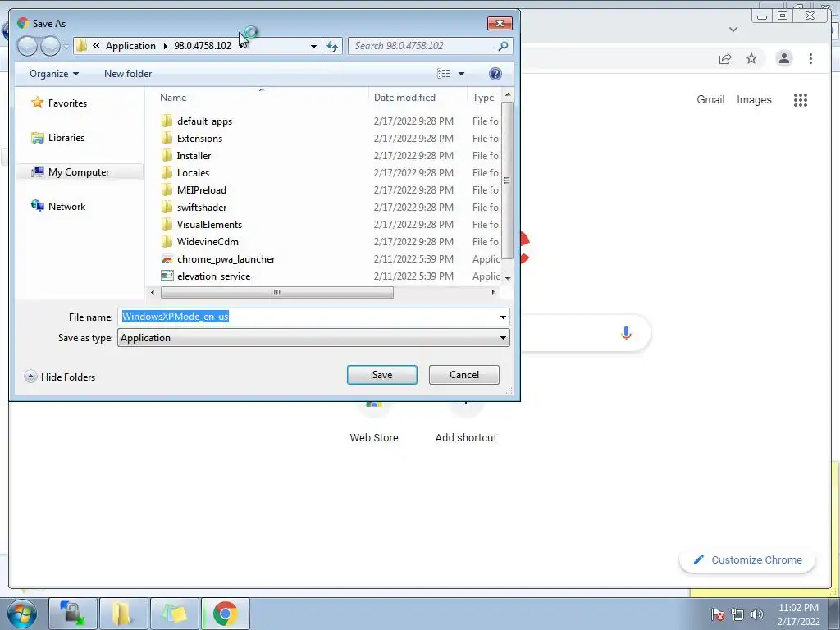Click the voice search microphone icon
Image resolution: width=840 pixels, height=630 pixels.
coord(626,333)
